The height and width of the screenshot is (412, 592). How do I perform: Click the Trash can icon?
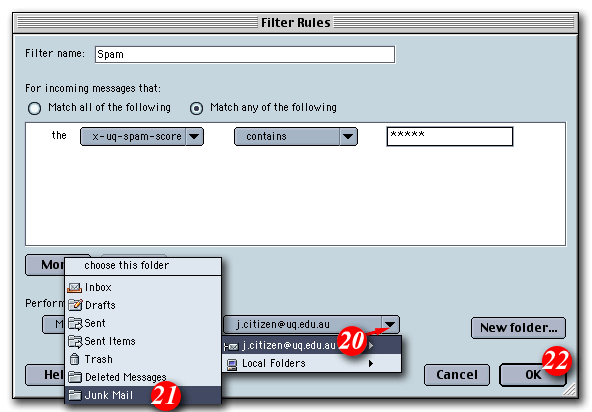(x=75, y=359)
